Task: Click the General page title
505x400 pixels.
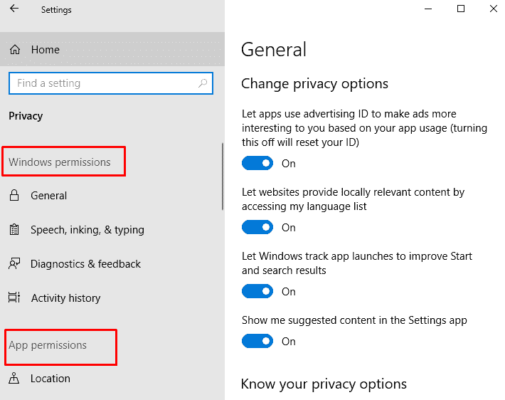Action: pos(274,50)
